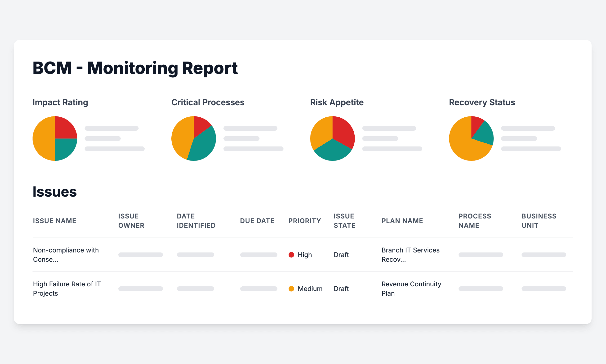The width and height of the screenshot is (606, 364).
Task: Click the red High priority indicator dot
Action: [291, 255]
